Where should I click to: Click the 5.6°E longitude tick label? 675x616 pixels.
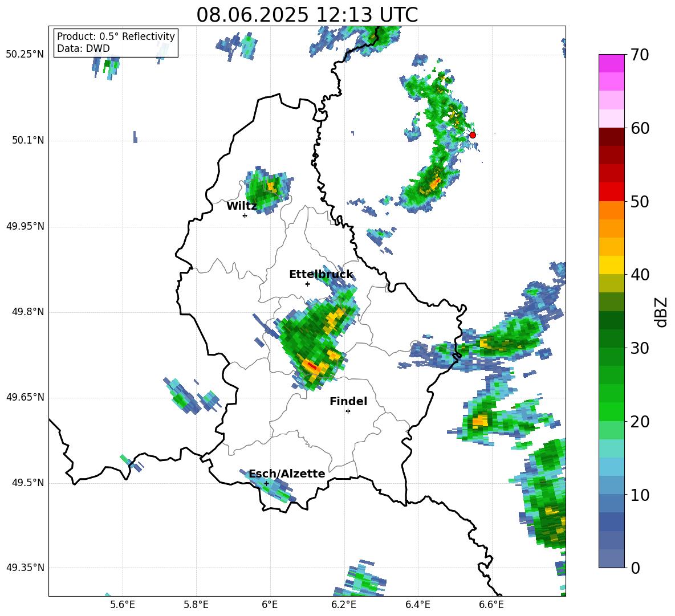coord(123,605)
